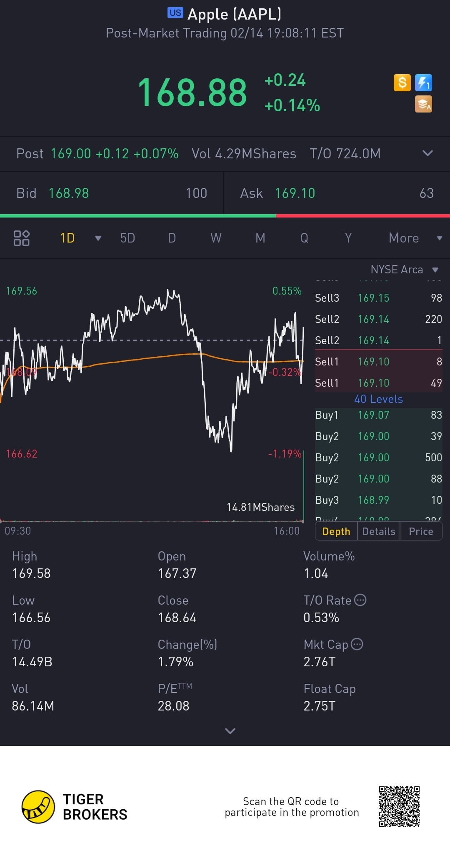This screenshot has height=868, width=450.
Task: Select the M monthly chart period
Action: [260, 238]
